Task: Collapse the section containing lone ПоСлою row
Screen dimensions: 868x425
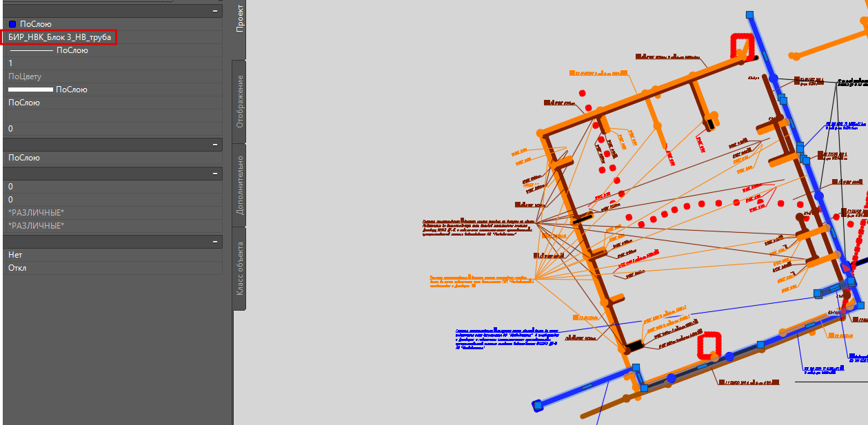Action: point(215,145)
